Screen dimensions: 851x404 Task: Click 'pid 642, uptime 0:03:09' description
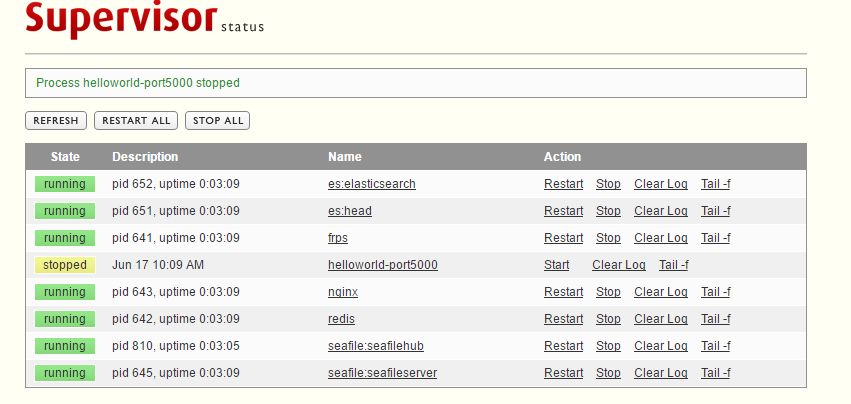click(x=176, y=319)
